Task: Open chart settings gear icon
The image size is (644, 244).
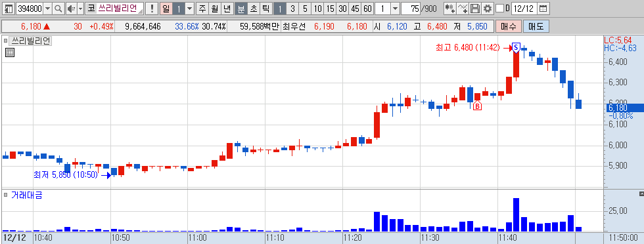Action: point(487,9)
